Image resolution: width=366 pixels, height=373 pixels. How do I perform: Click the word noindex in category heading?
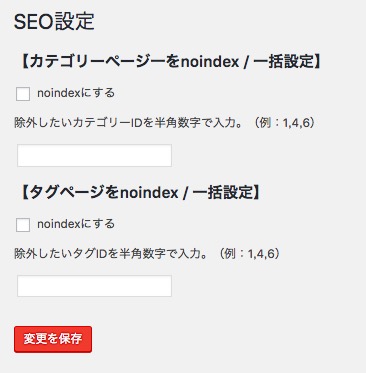click(209, 62)
